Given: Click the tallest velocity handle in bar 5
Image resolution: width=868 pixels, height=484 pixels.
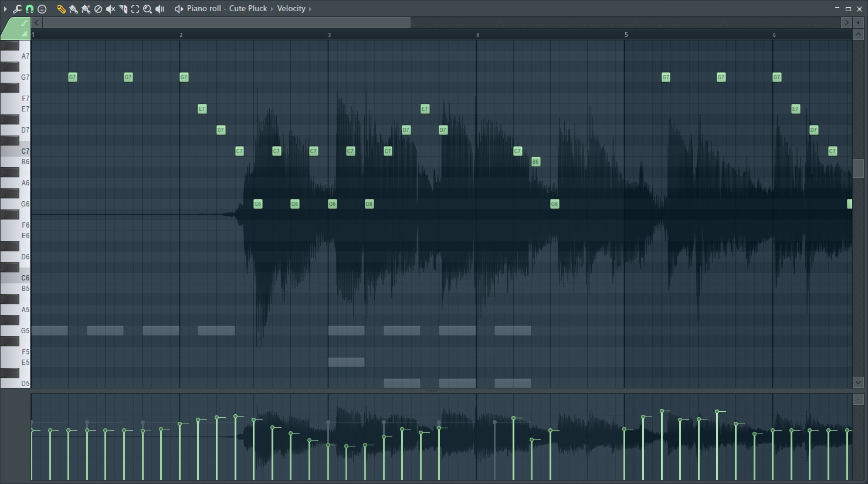Looking at the screenshot, I should pyautogui.click(x=662, y=411).
